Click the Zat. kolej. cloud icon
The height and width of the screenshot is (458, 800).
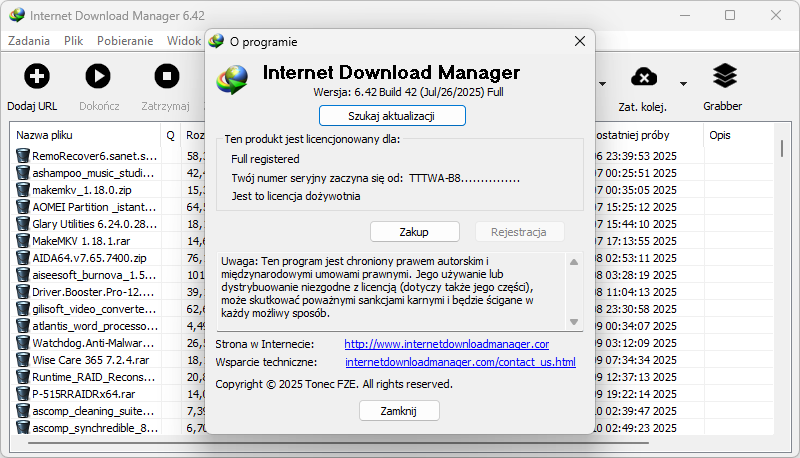pos(644,77)
